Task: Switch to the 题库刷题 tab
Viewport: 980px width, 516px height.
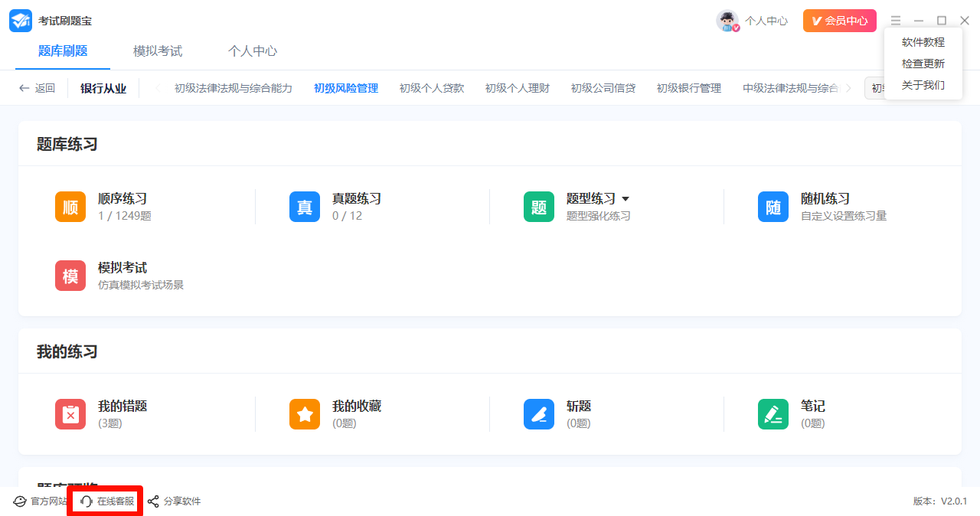Action: (63, 51)
